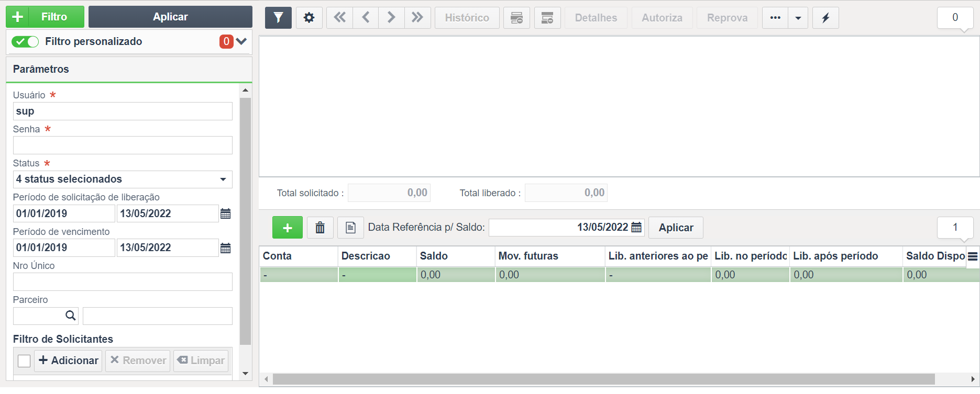Click the horizontal scrollbar thumb of the grid

[603, 379]
